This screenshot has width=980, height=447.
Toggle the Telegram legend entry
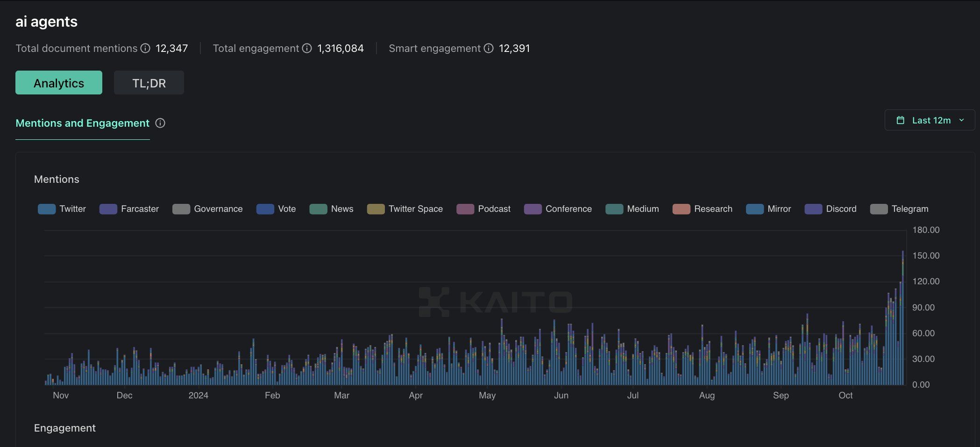coord(899,209)
